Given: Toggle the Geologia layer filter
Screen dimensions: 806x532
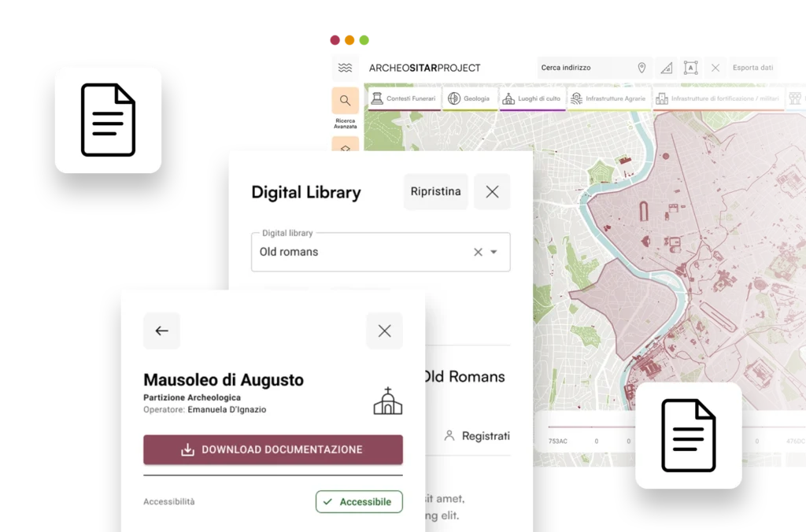Looking at the screenshot, I should pyautogui.click(x=469, y=99).
